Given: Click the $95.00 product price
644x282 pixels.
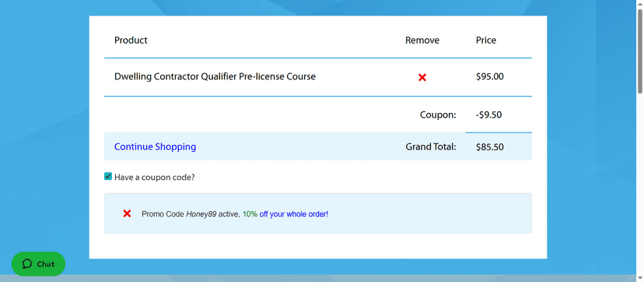Looking at the screenshot, I should point(489,76).
